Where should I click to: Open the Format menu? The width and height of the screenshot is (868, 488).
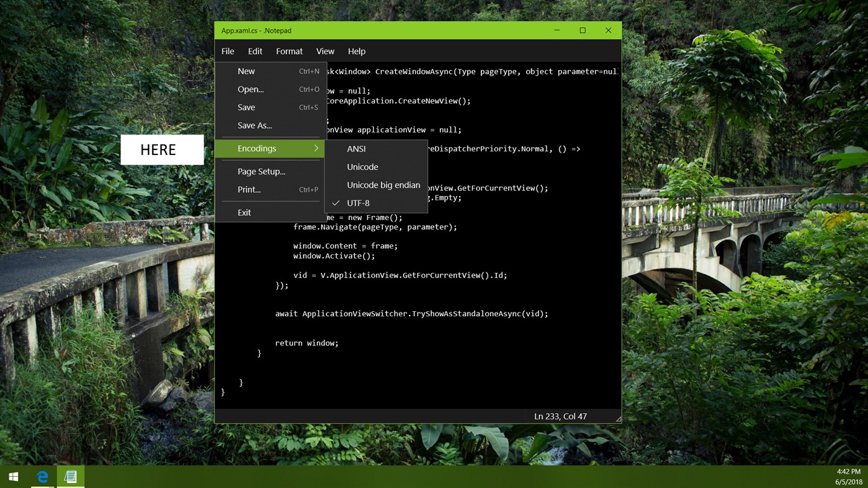point(289,51)
